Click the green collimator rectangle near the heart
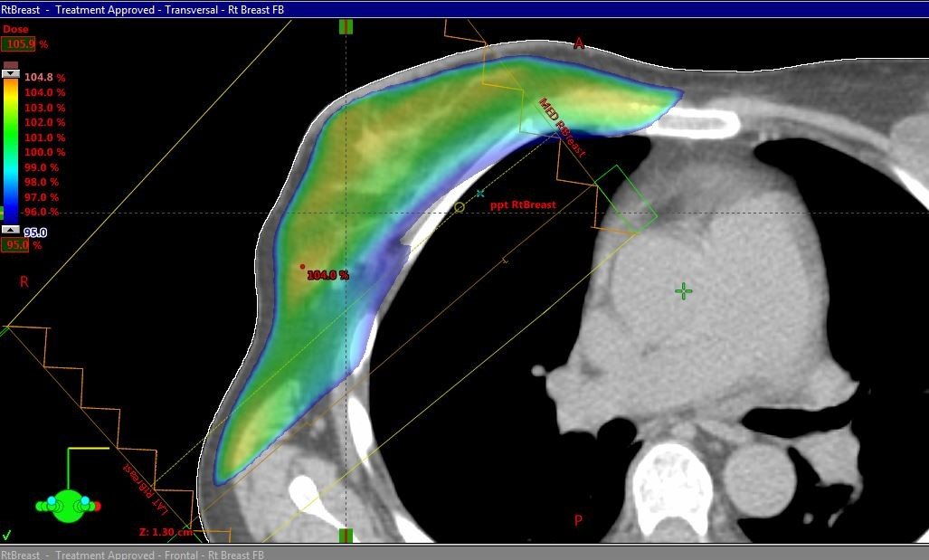 pos(626,198)
